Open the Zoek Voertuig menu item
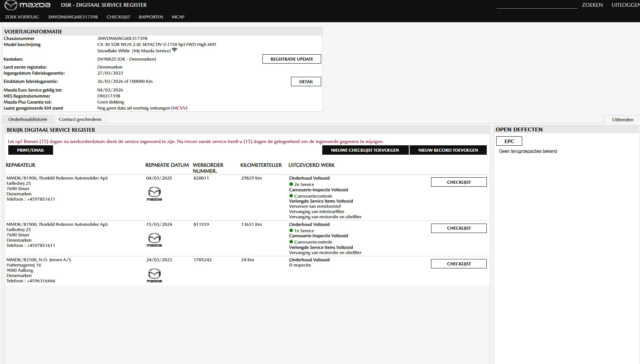 pyautogui.click(x=22, y=17)
